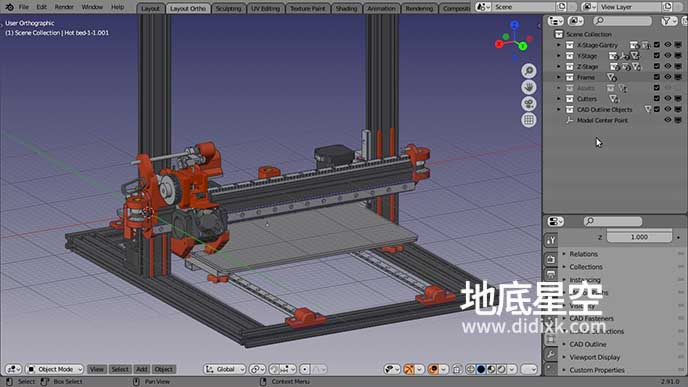Toggle the camera view icon in viewport
The image size is (688, 387).
529,104
